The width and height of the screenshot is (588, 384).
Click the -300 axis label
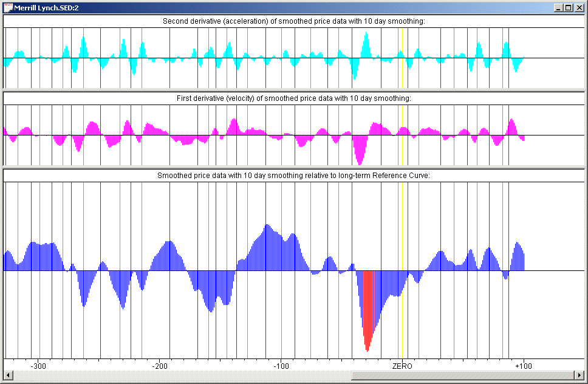point(38,366)
